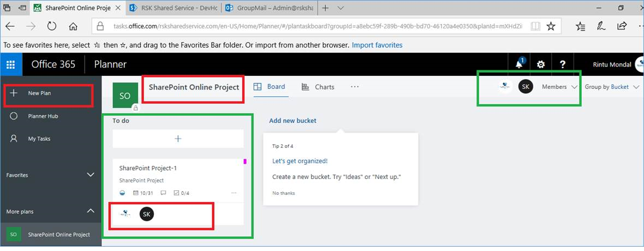Switch to RSK Shared Service browser tab
This screenshot has height=251, width=644.
[x=173, y=8]
